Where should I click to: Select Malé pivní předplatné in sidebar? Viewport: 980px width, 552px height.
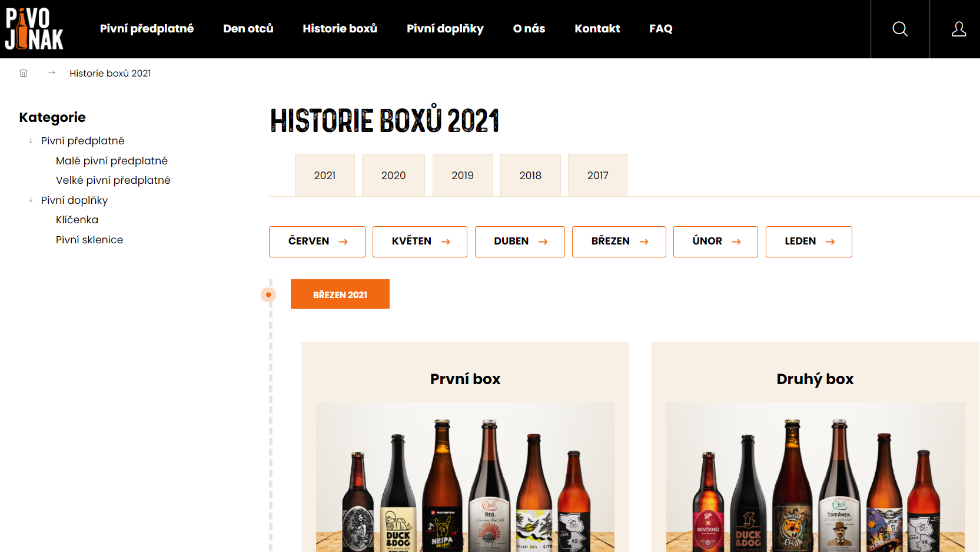click(112, 161)
